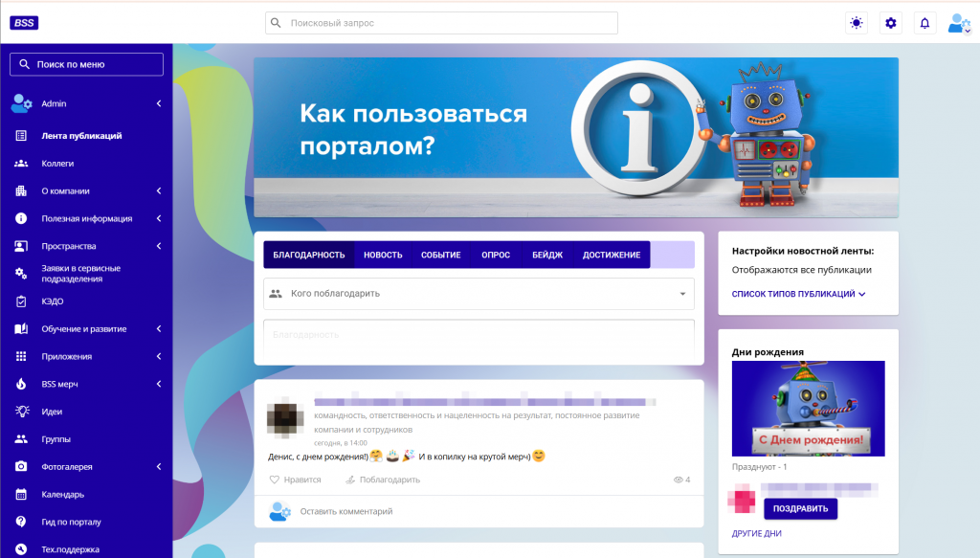Expand the 'Список типов публикаций' list
Image resolution: width=980 pixels, height=558 pixels.
point(798,294)
